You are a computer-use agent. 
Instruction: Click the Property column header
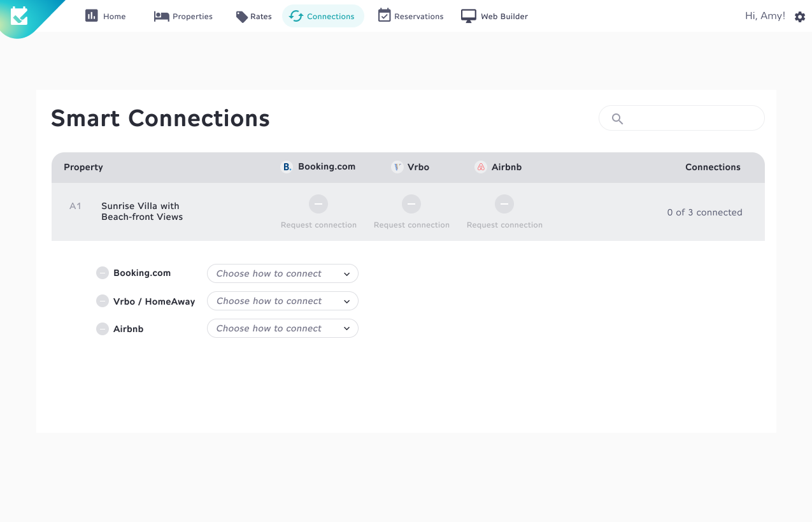83,167
